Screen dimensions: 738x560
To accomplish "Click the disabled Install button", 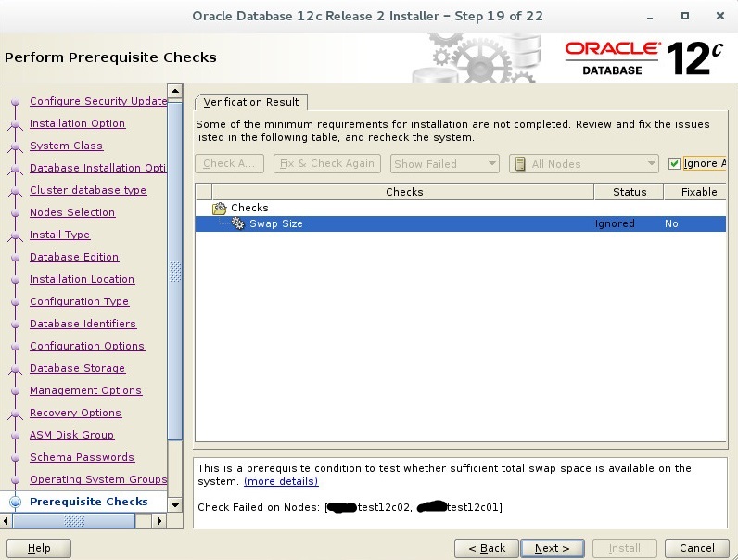I will (625, 548).
